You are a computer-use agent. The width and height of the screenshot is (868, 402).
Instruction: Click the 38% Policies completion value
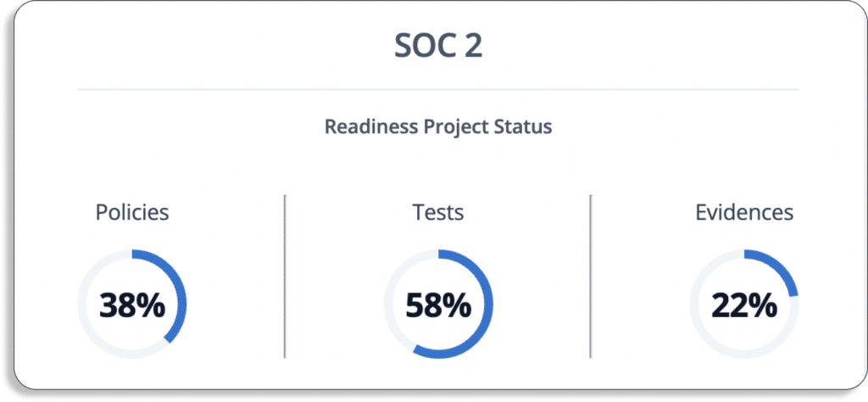point(132,305)
